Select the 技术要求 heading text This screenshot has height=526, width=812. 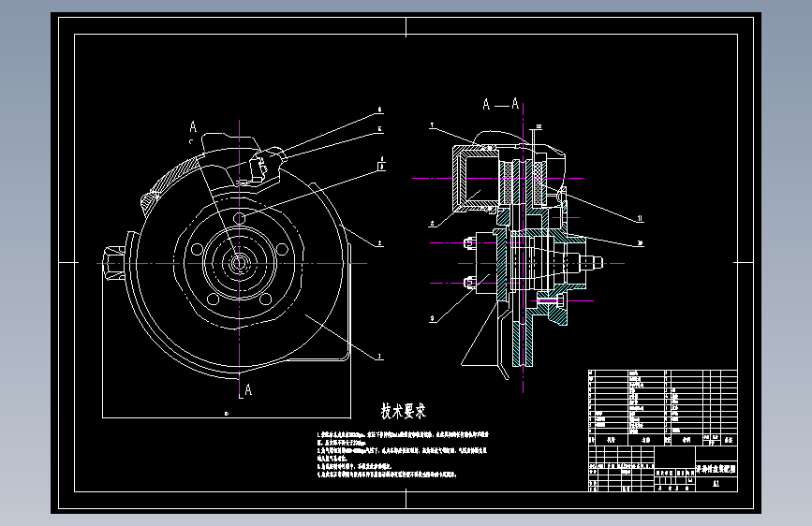coord(404,411)
